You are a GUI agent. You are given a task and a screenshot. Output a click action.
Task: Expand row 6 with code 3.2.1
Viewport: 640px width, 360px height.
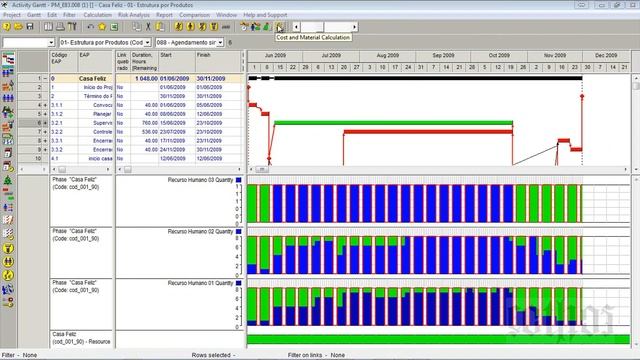pos(45,123)
